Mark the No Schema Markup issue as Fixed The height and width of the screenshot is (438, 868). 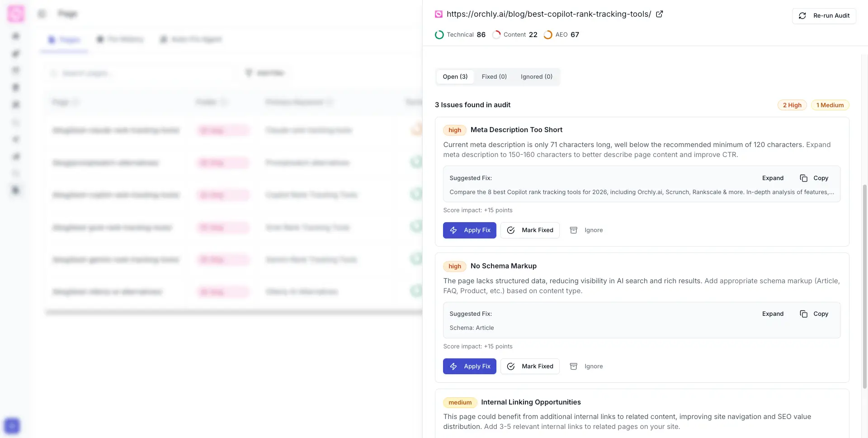[x=530, y=366]
